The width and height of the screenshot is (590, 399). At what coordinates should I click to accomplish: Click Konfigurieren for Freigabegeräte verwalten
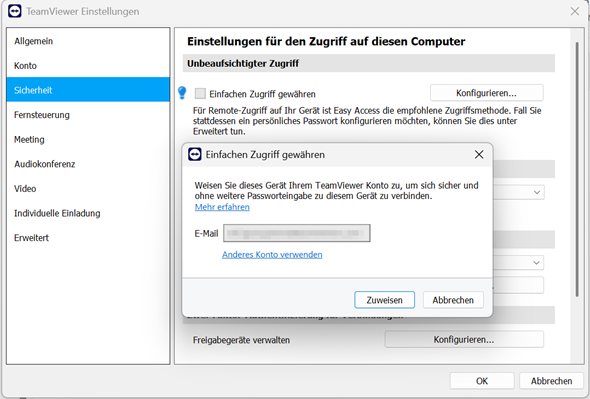click(464, 340)
